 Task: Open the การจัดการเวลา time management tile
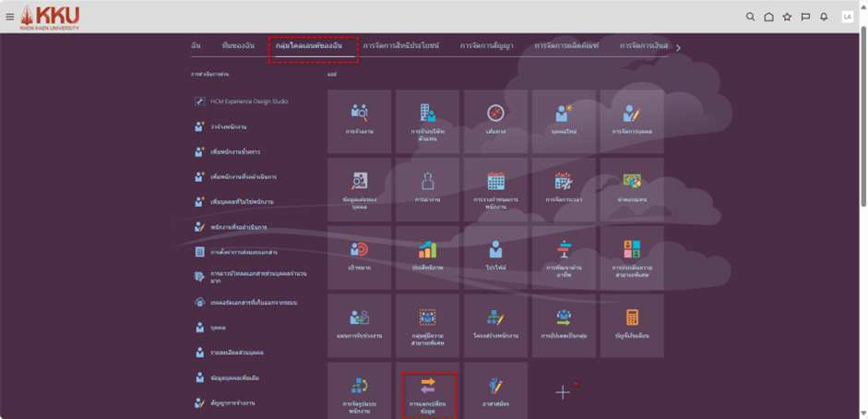tap(564, 188)
